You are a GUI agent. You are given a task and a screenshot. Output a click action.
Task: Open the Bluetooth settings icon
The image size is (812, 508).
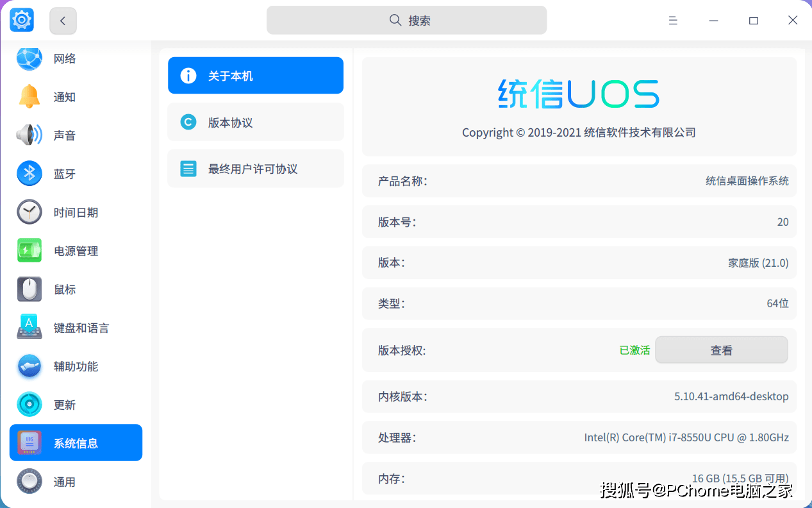click(x=29, y=174)
